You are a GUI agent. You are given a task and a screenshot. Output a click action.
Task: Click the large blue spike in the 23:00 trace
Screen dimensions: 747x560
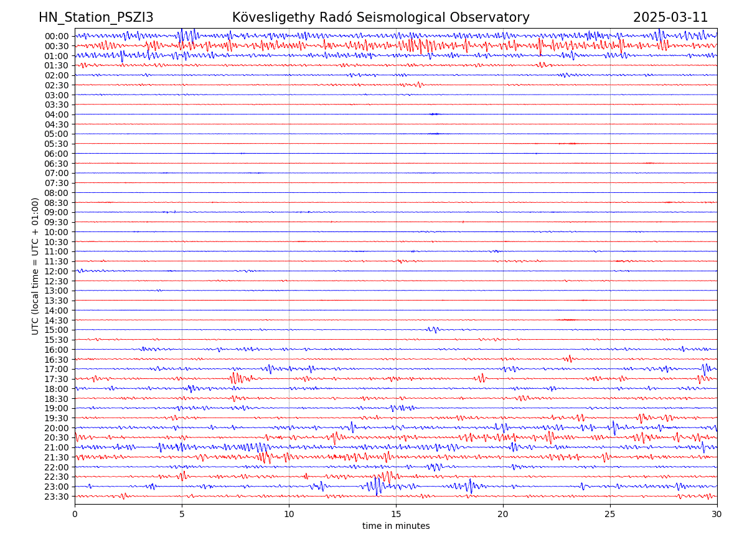(x=377, y=486)
